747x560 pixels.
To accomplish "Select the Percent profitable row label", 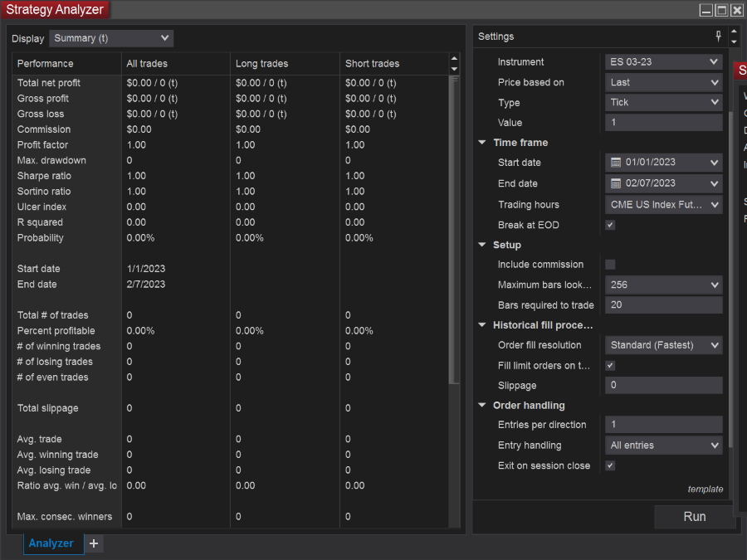I will click(56, 330).
